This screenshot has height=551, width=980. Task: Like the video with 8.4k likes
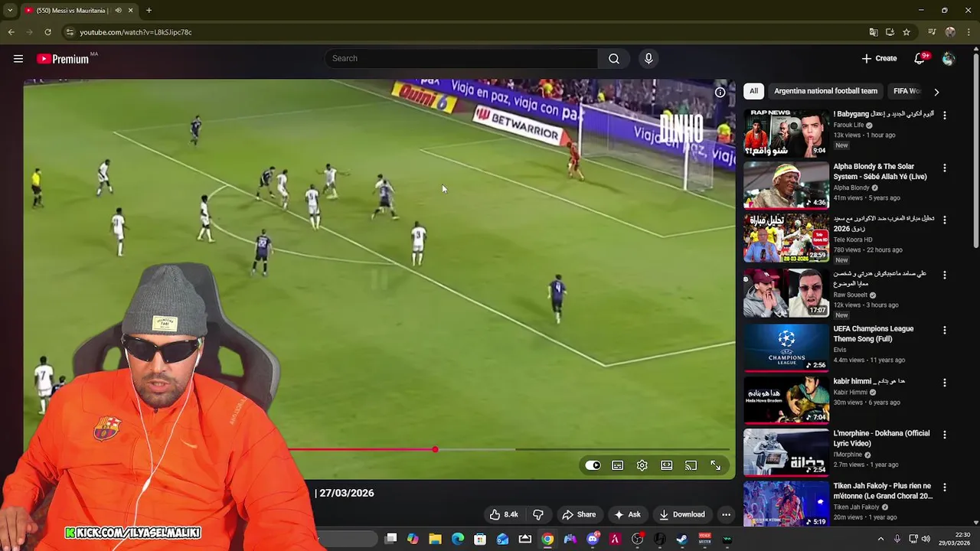pos(504,514)
